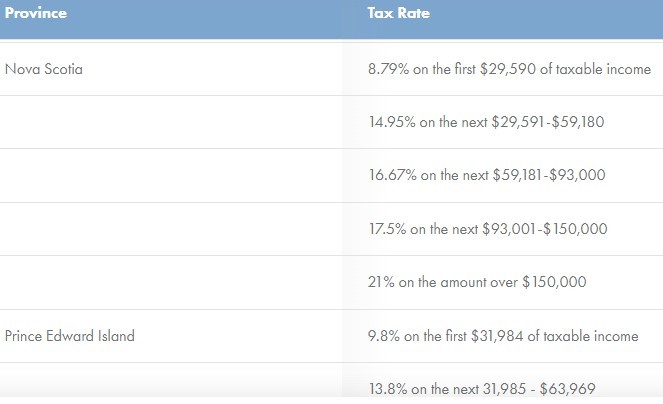Click empty Province cell beside 13.8% rate

tap(170, 388)
